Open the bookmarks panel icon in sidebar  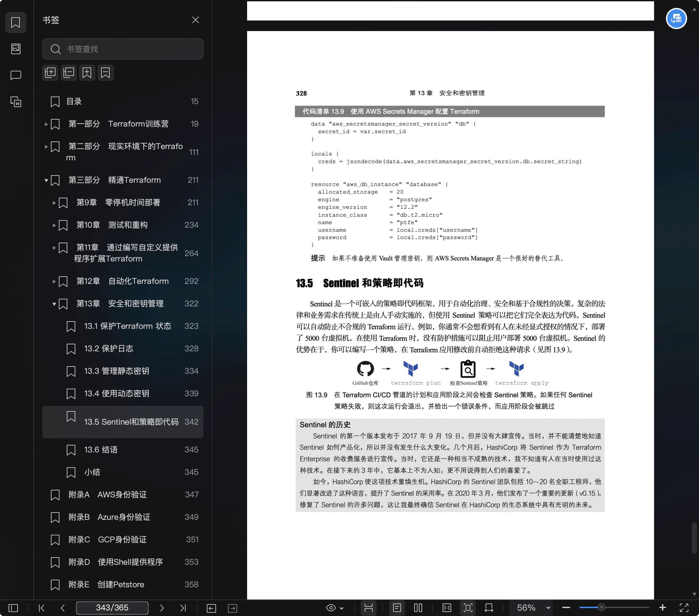(x=16, y=22)
